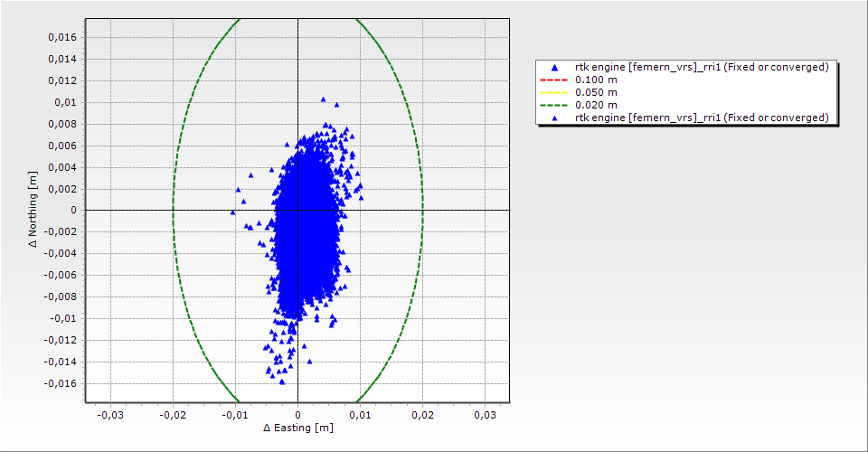The image size is (868, 452).
Task: Click the 0,03 tick on Easting axis
Action: tap(486, 414)
